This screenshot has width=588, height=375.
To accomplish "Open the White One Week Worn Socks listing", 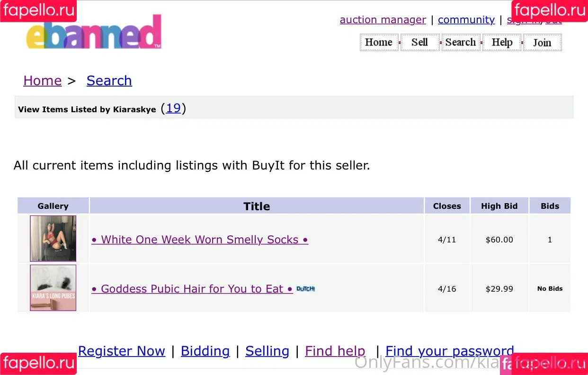I will point(200,240).
